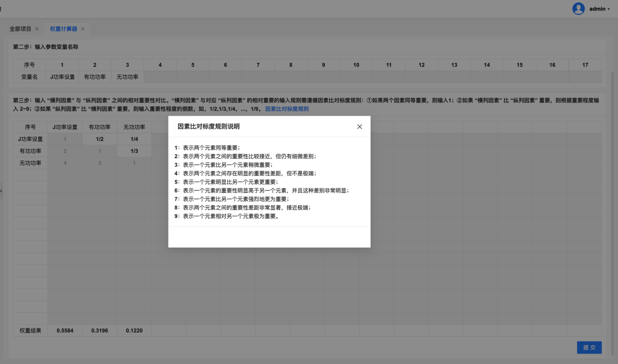The width and height of the screenshot is (618, 364).
Task: Close the 权重计算器 tab with its X icon
Action: coord(83,29)
